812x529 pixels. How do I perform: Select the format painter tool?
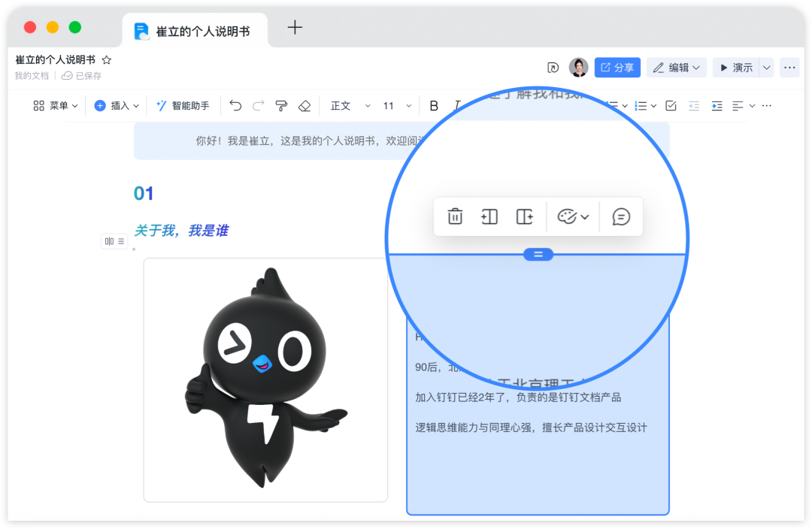281,106
